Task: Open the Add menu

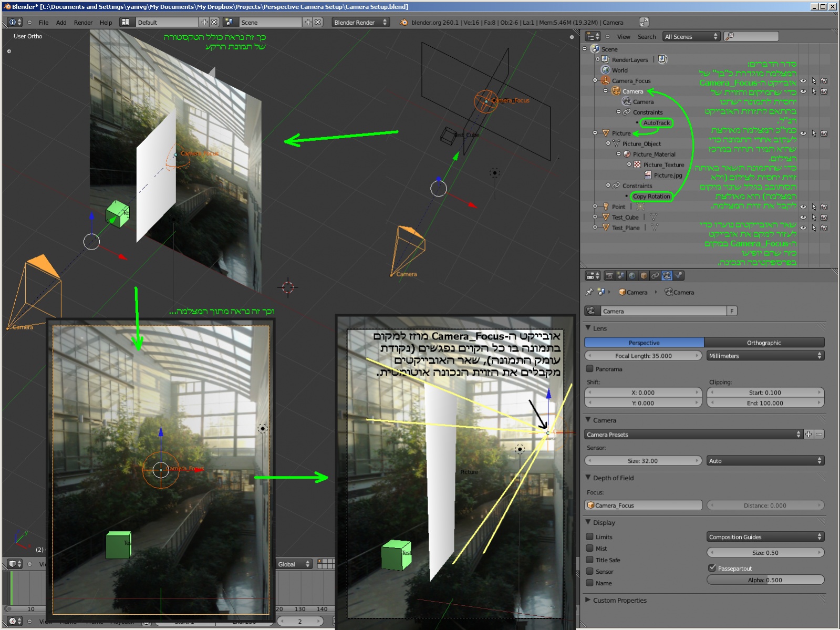Action: [61, 23]
